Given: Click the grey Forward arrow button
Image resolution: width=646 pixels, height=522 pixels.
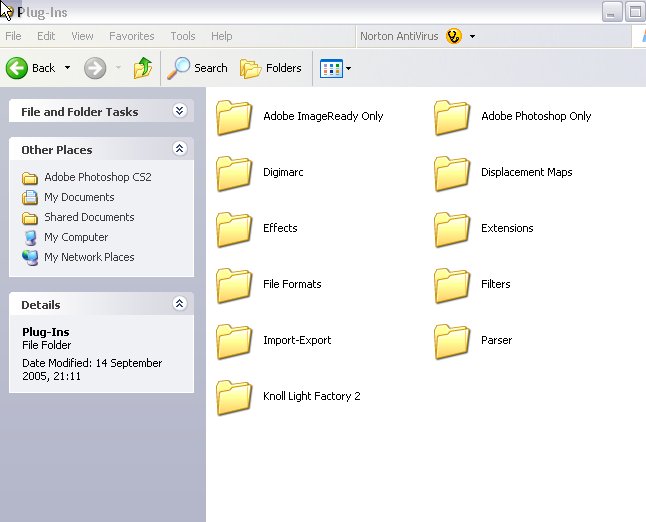Looking at the screenshot, I should click(95, 68).
